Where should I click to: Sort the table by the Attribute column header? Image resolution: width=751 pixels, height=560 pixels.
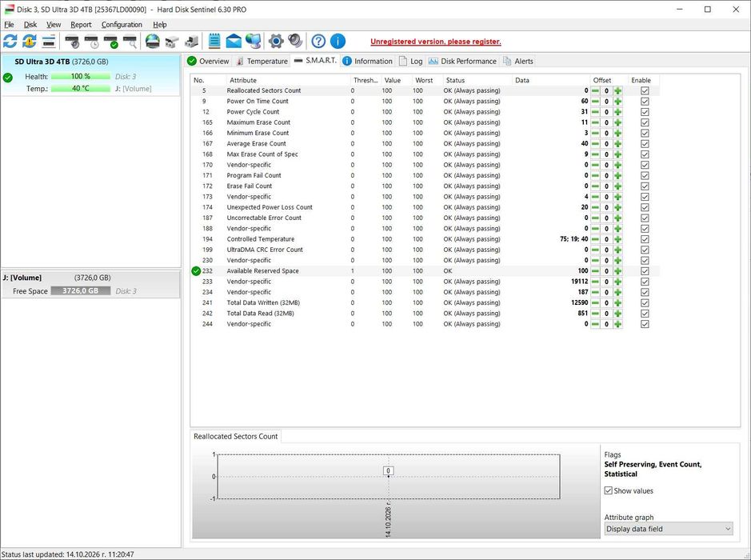pos(288,80)
